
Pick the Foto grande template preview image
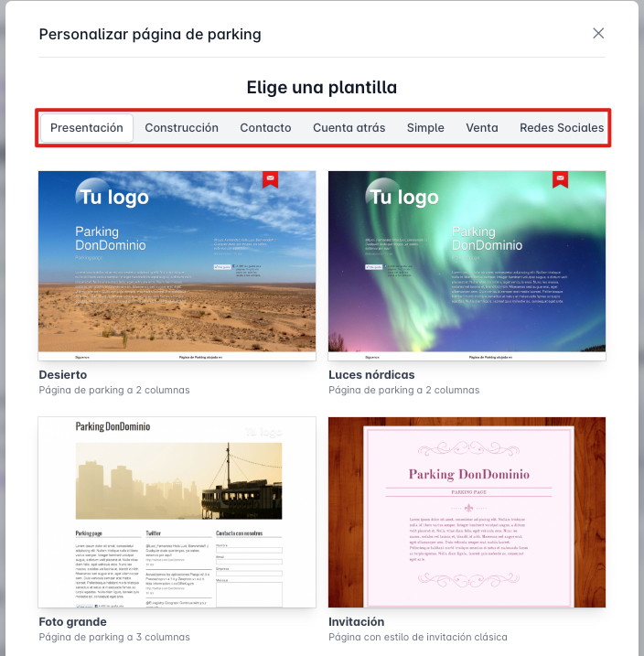(x=177, y=512)
